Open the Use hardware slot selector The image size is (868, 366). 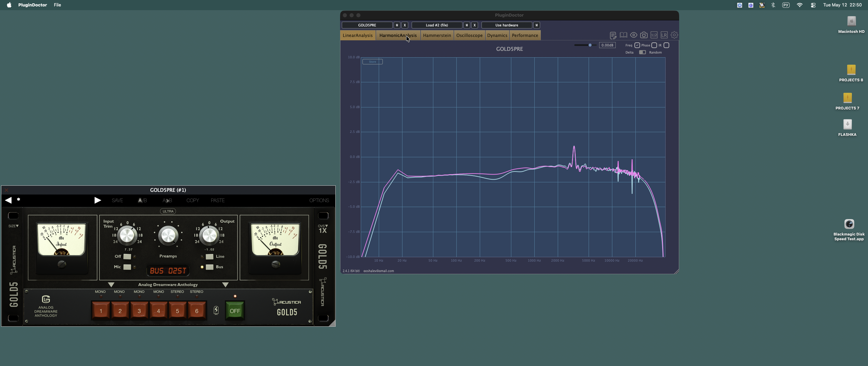coord(507,25)
